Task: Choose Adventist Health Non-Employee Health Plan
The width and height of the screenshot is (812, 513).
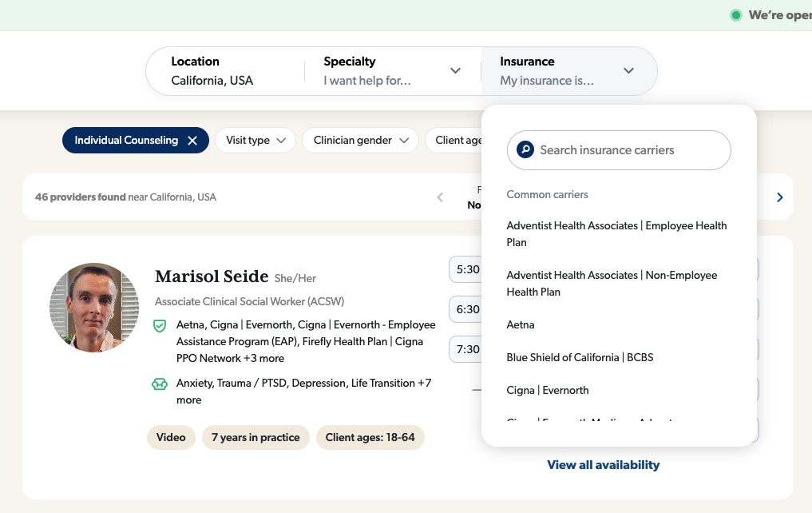Action: (612, 284)
